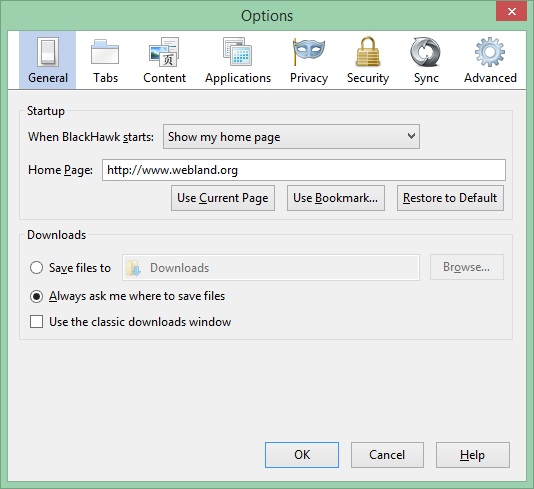Screen dimensions: 534x489
Task: Click the Use Bookmark... button
Action: tap(336, 198)
